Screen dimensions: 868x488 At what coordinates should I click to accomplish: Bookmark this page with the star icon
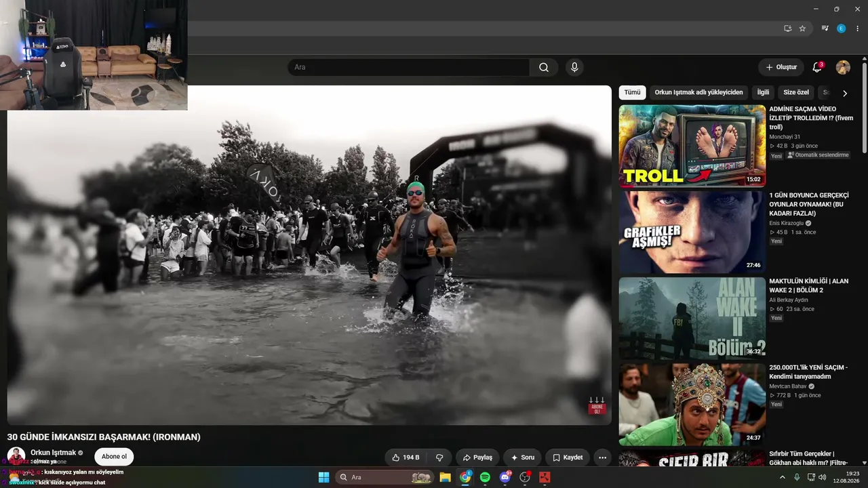click(802, 28)
